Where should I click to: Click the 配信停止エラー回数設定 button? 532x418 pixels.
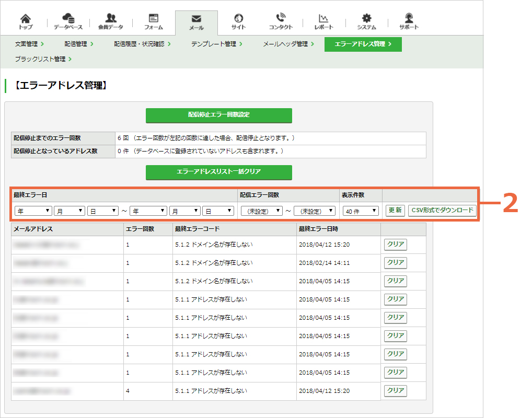point(219,115)
